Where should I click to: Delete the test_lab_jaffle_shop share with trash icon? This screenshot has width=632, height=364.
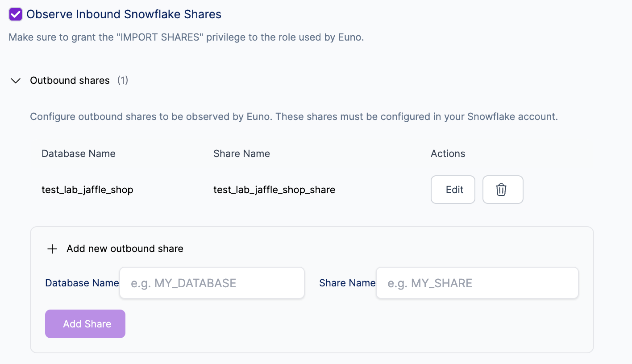pos(503,190)
